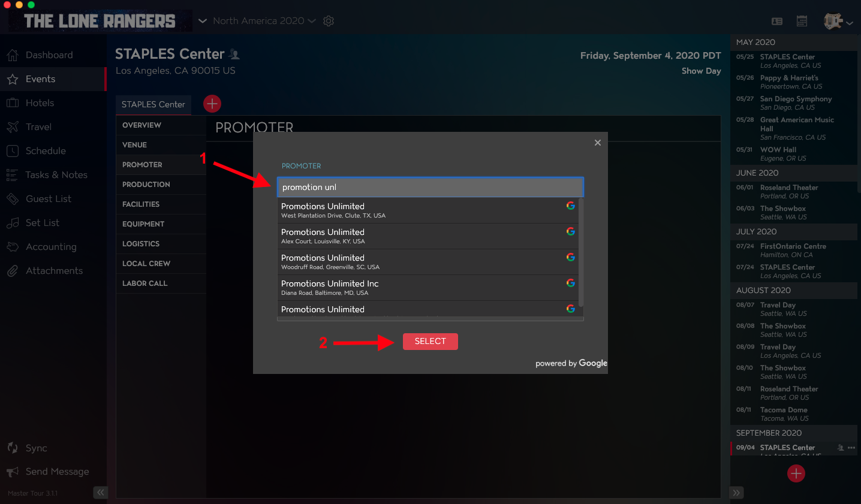
Task: Open 08/10 The Showbox event
Action: pos(794,372)
